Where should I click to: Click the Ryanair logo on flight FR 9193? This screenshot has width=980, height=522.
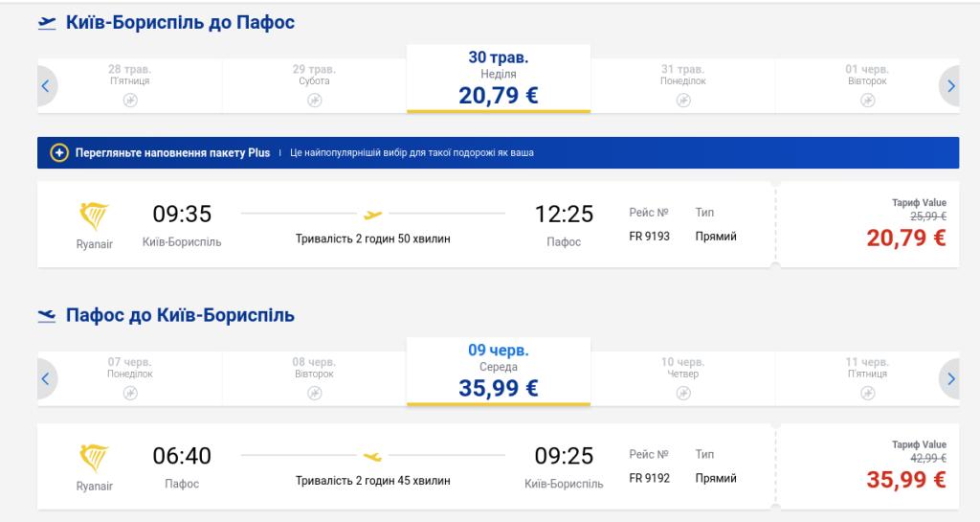94,216
